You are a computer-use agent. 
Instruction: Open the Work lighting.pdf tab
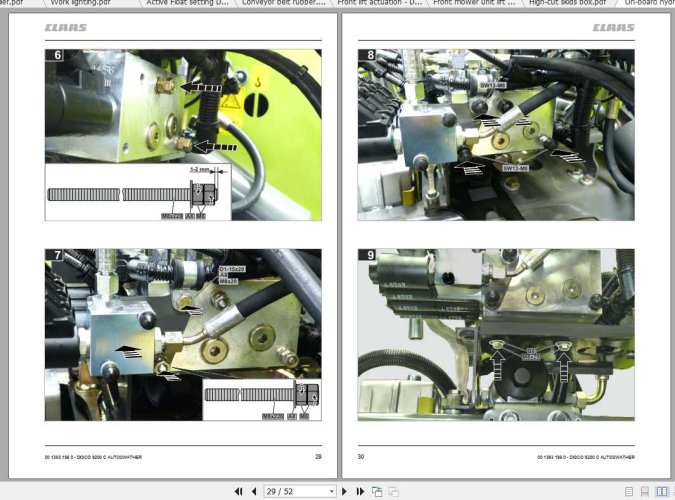(81, 3)
